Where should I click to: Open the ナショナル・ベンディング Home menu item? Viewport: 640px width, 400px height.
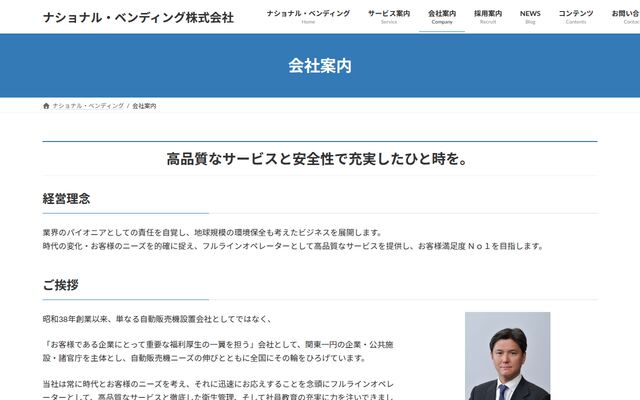(308, 17)
